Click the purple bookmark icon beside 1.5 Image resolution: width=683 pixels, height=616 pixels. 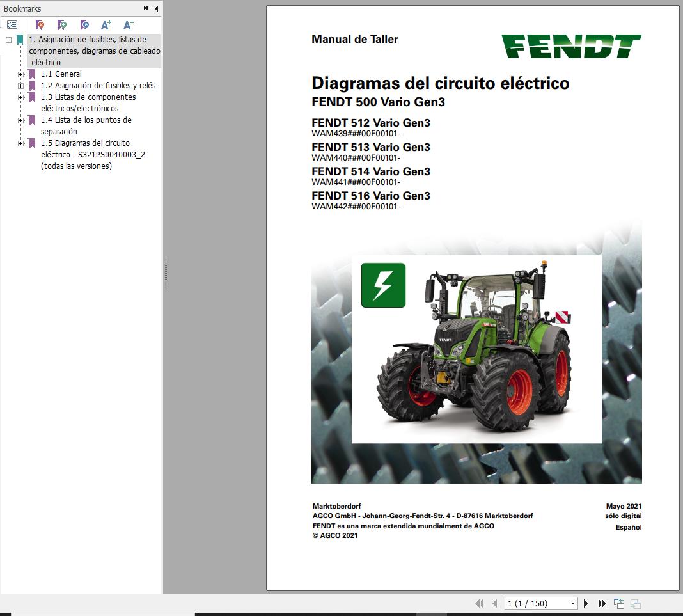click(32, 143)
